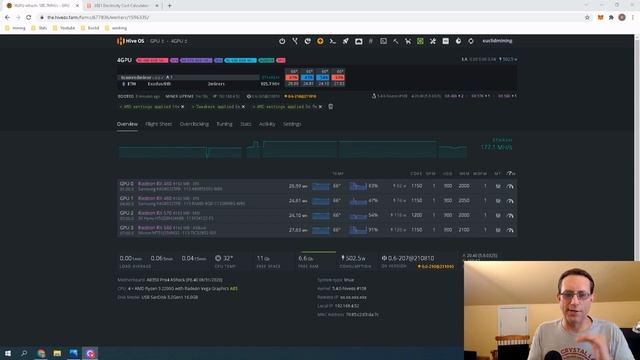The width and height of the screenshot is (640, 360).
Task: Reload the page in the browser
Action: point(29,18)
